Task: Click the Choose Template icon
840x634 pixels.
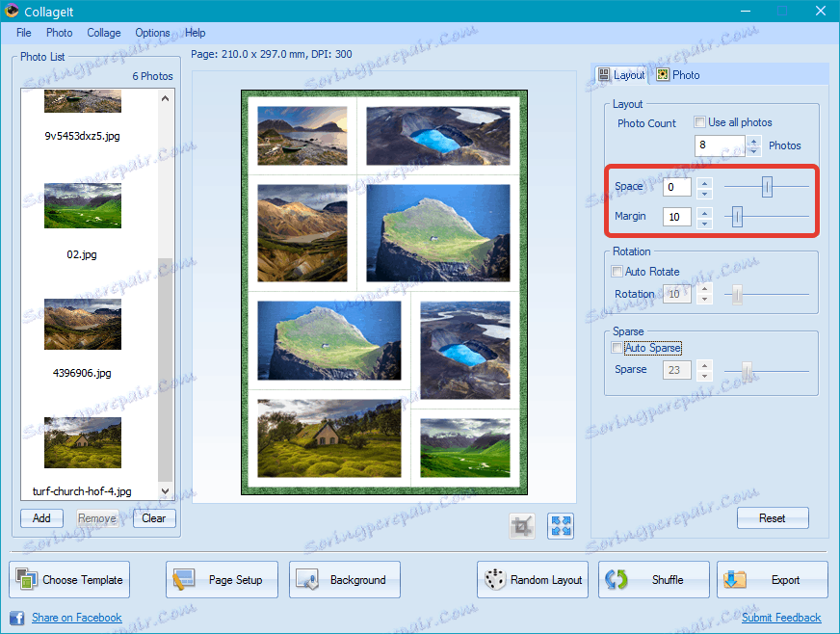Action: [26, 579]
